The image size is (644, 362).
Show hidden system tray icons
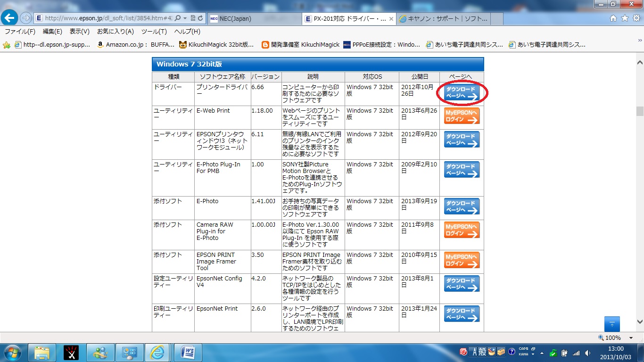click(541, 353)
